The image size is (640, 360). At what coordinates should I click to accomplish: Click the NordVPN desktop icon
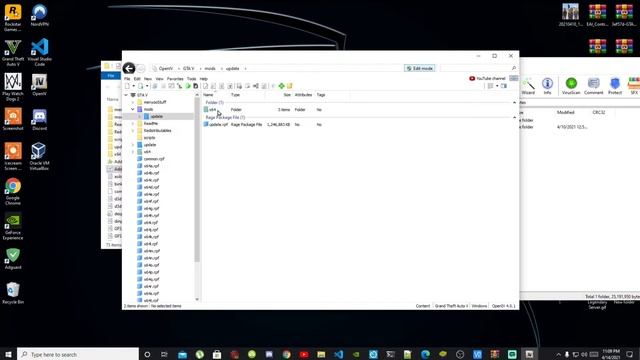click(x=40, y=16)
